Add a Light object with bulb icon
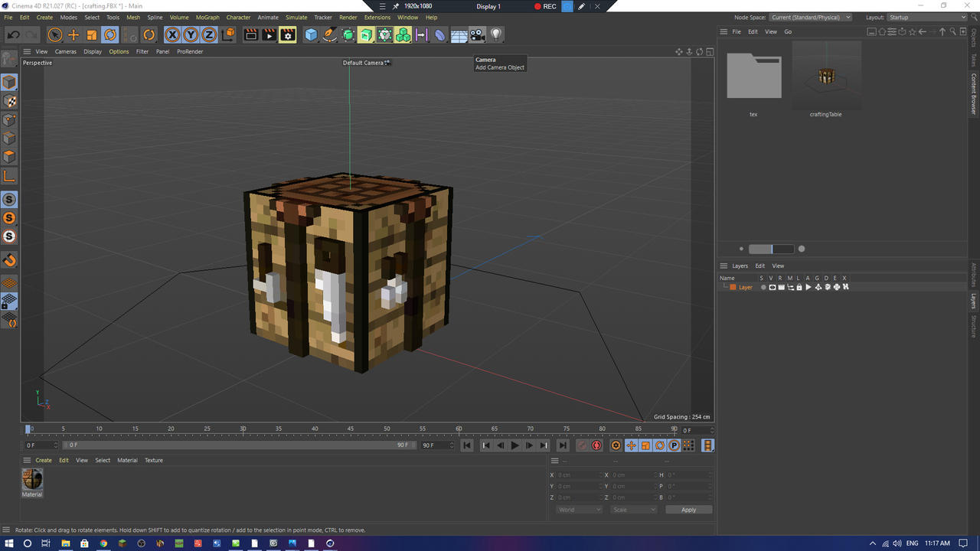The width and height of the screenshot is (980, 551). pos(496,34)
